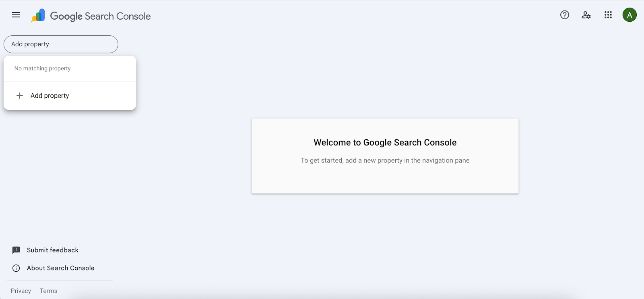Open the Terms link

pyautogui.click(x=48, y=291)
